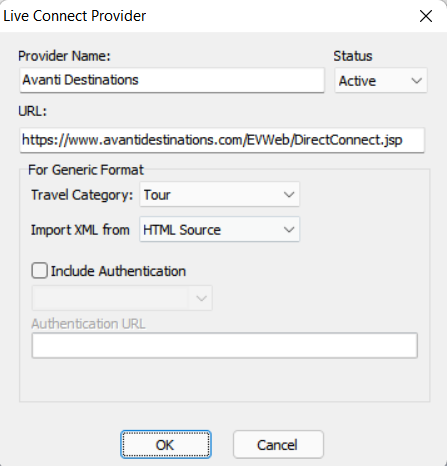Click the Travel Category label text
Viewport: 447px width, 466px height.
pos(82,195)
